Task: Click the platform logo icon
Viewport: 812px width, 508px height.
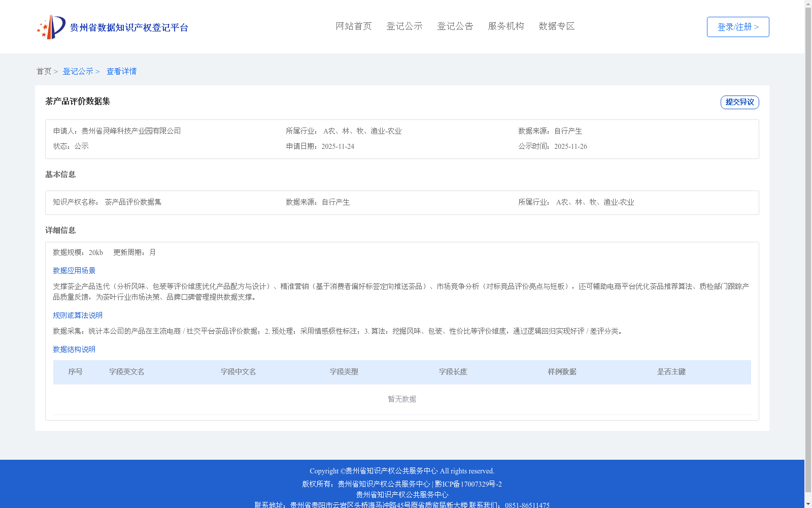Action: pos(51,27)
